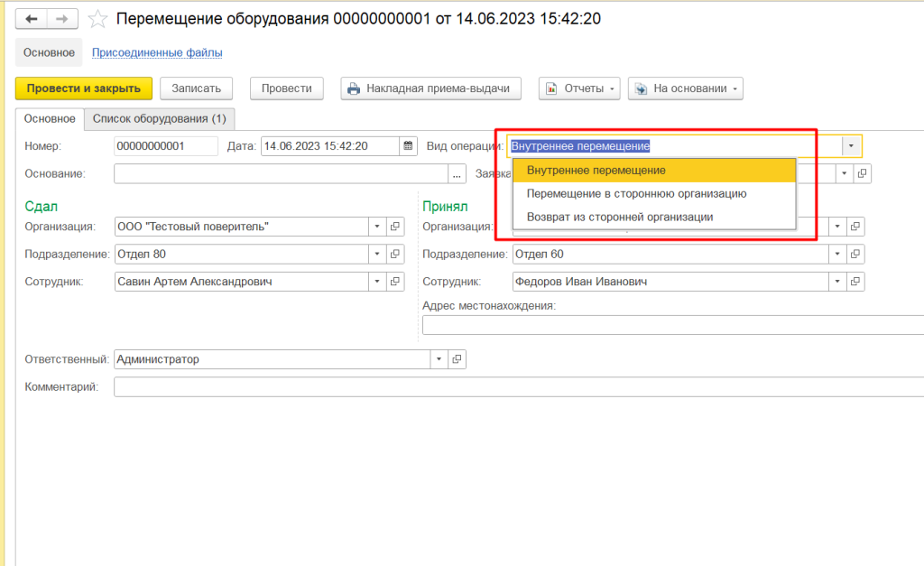Screen dimensions: 924x566
Task: Expand the Ответственный dropdown arrow
Action: click(439, 359)
